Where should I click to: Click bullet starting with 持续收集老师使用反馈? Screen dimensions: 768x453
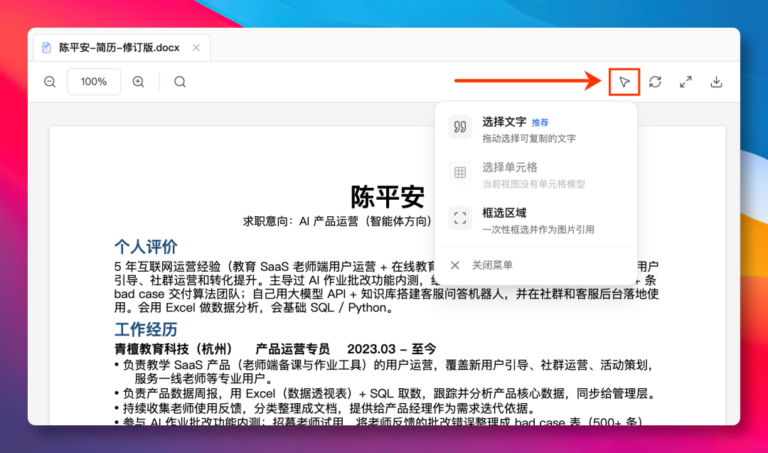point(325,408)
